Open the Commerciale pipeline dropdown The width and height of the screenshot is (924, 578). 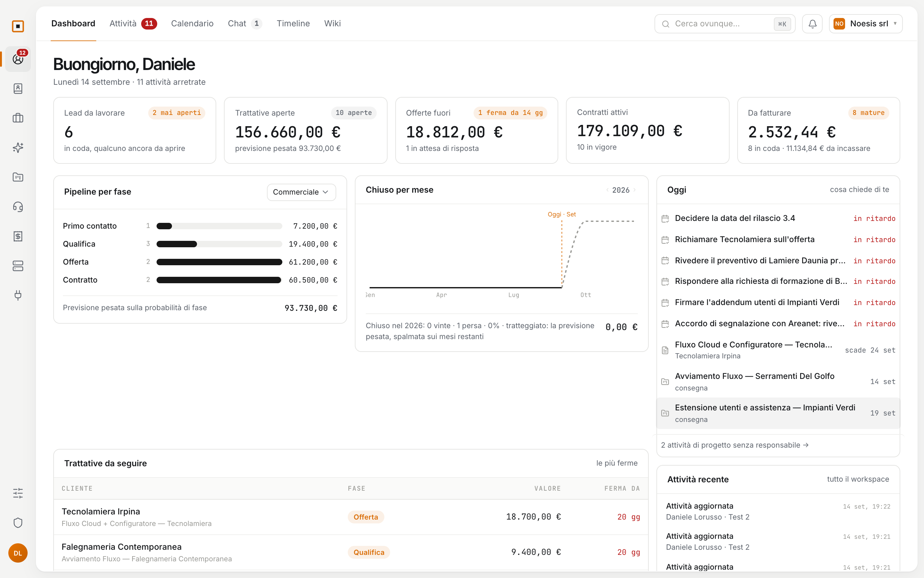pos(301,192)
